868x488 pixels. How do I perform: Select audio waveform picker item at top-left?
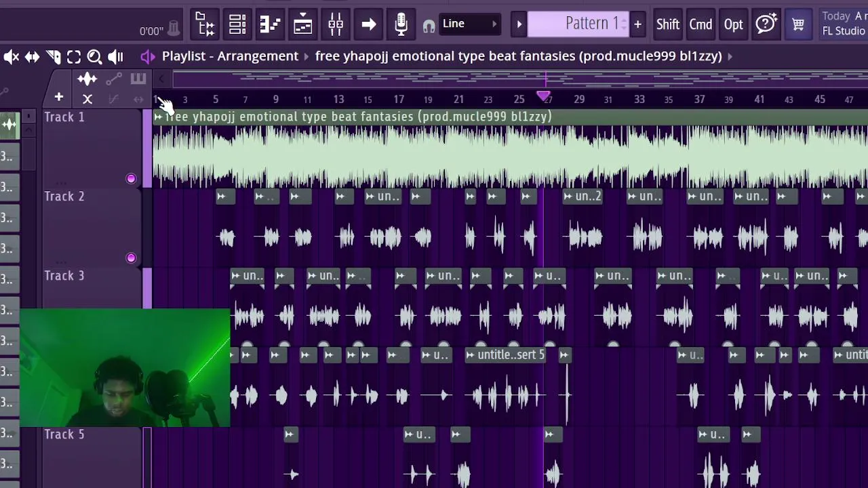coord(9,125)
